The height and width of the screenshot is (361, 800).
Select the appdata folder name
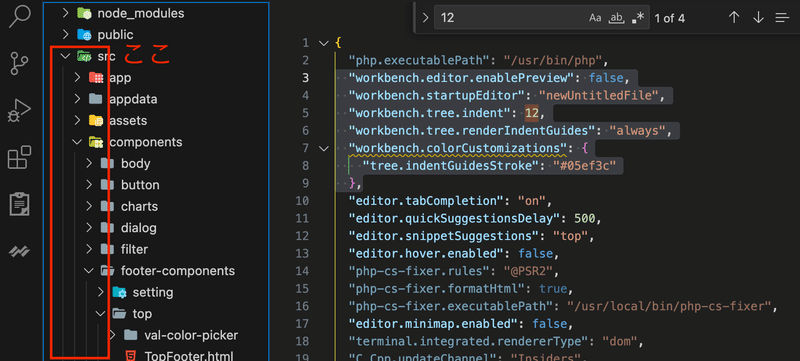(x=133, y=99)
